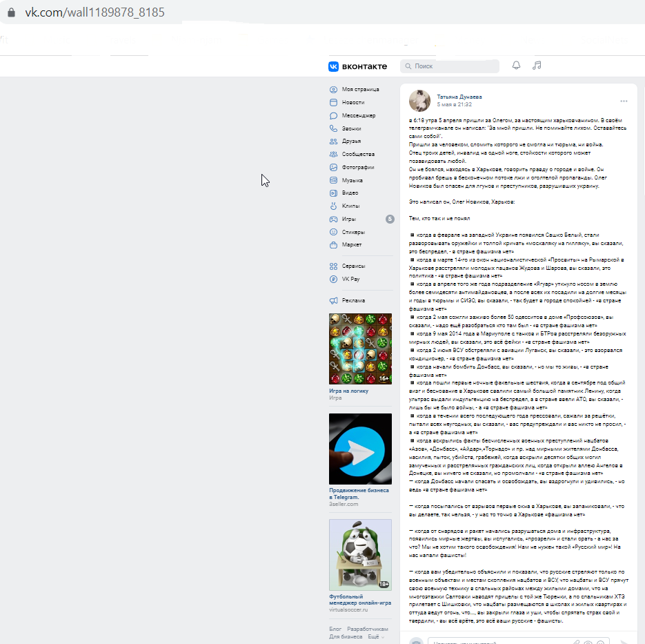Click the lock icon in address bar
This screenshot has height=644, width=645.
[12, 12]
